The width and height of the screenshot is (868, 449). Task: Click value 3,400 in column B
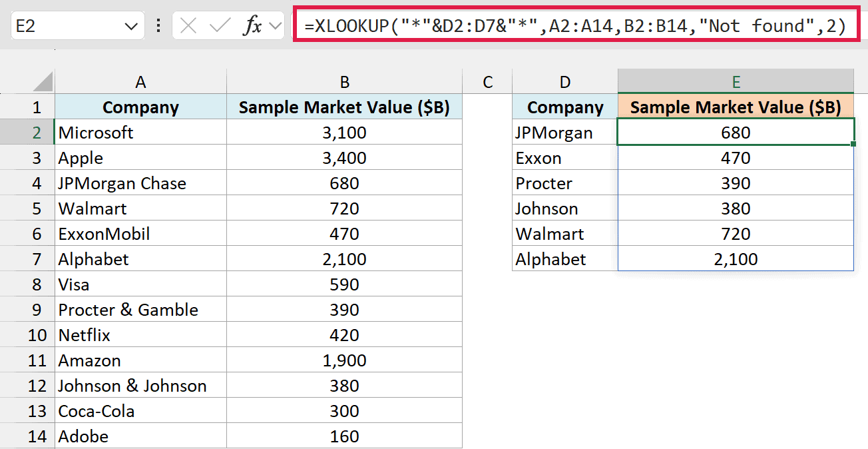click(344, 158)
